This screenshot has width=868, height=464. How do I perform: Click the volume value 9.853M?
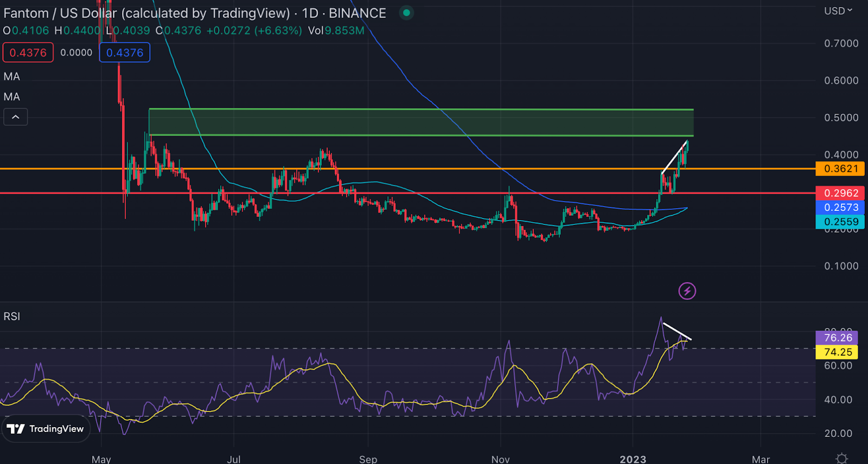(x=344, y=30)
